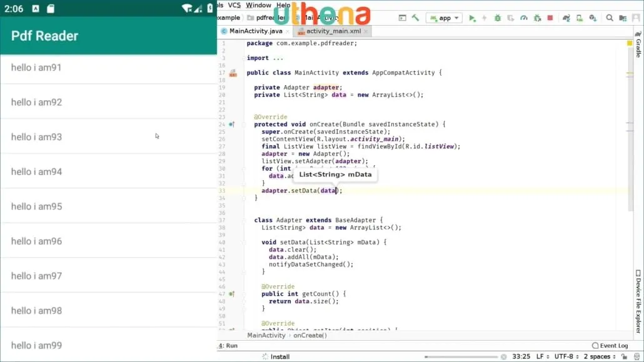Toggle read-only lock icon in status bar

point(624,356)
